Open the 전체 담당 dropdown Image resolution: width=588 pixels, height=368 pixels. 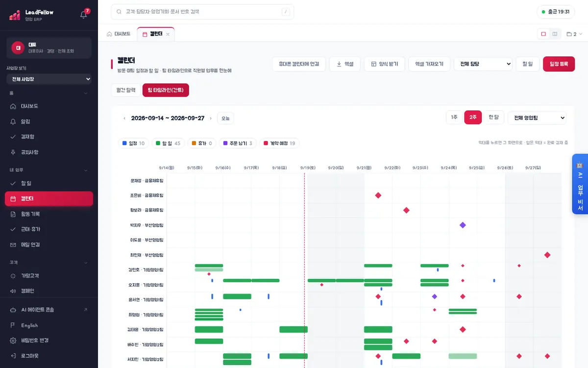click(x=483, y=64)
